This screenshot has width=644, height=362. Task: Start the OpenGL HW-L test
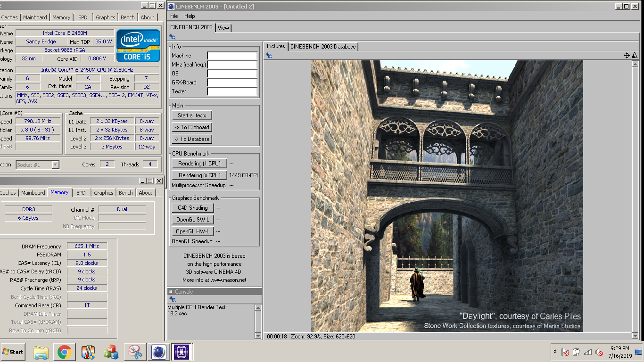pyautogui.click(x=193, y=231)
